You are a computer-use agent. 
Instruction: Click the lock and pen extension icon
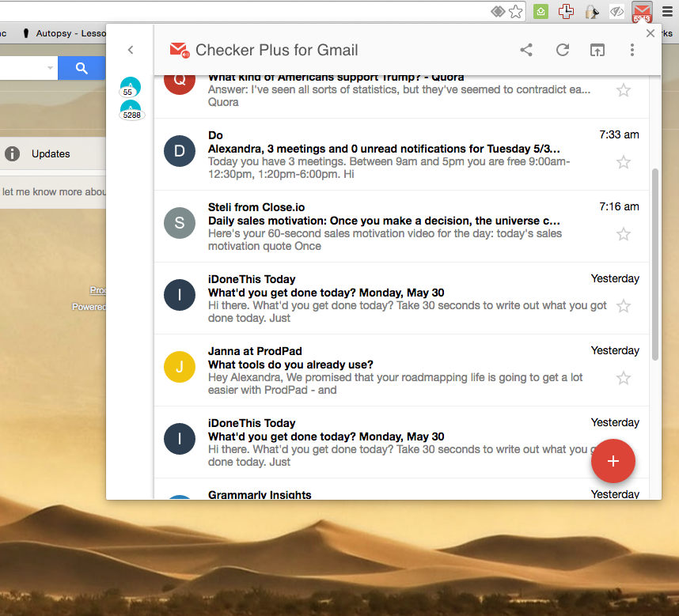591,12
